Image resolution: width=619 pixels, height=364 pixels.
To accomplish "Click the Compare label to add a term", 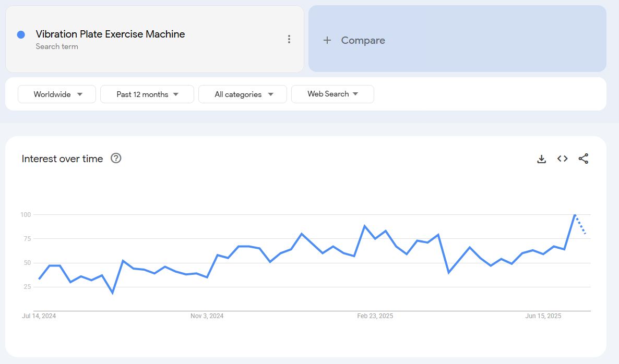I will click(363, 40).
